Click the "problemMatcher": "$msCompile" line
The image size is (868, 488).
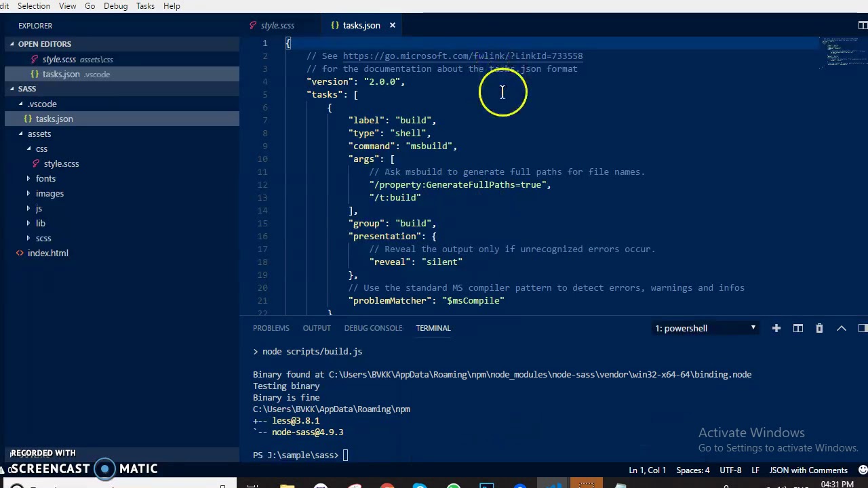pos(427,301)
